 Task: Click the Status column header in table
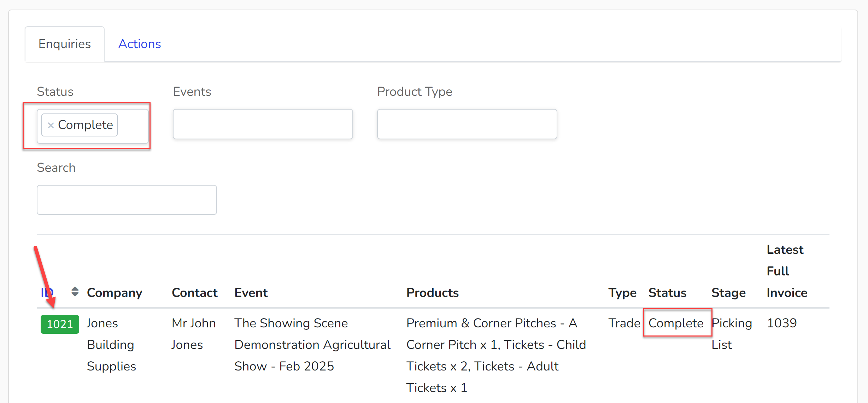667,293
